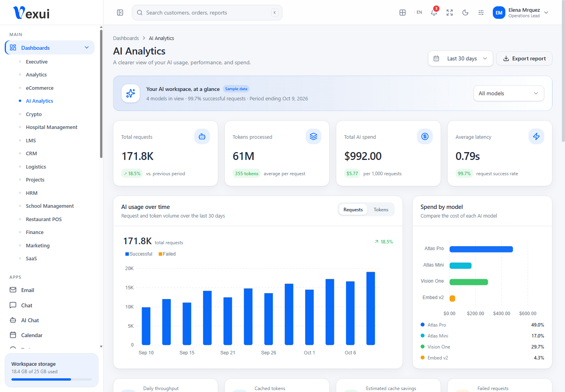Screen dimensions: 565x392
Task: Open the eCommerce dashboard
Action: point(40,88)
